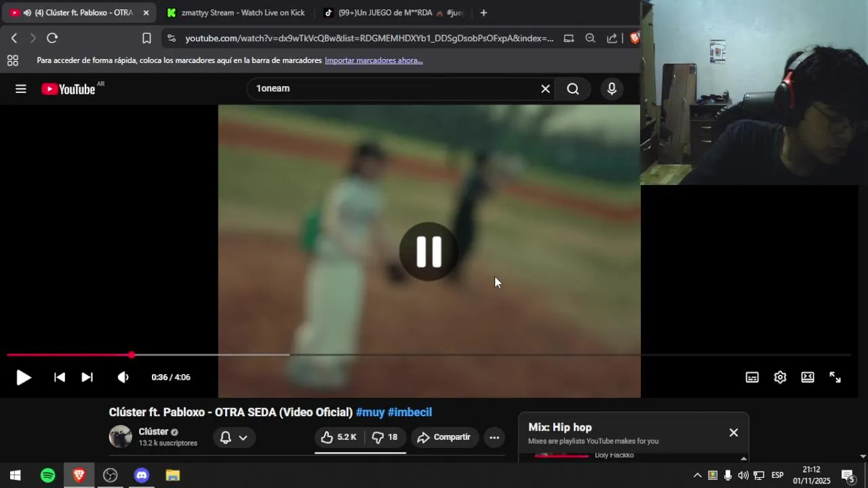Viewport: 868px width, 488px height.
Task: Open Discord from the taskbar
Action: coord(142,475)
